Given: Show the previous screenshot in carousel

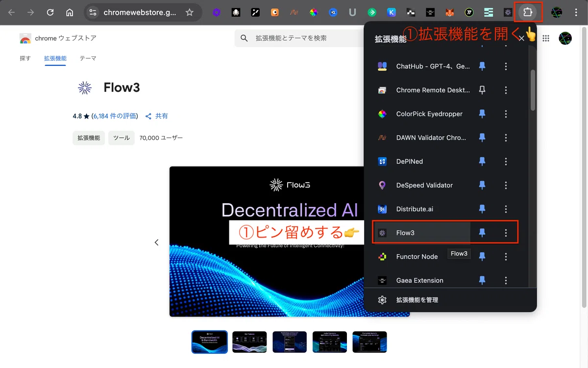Looking at the screenshot, I should 157,242.
